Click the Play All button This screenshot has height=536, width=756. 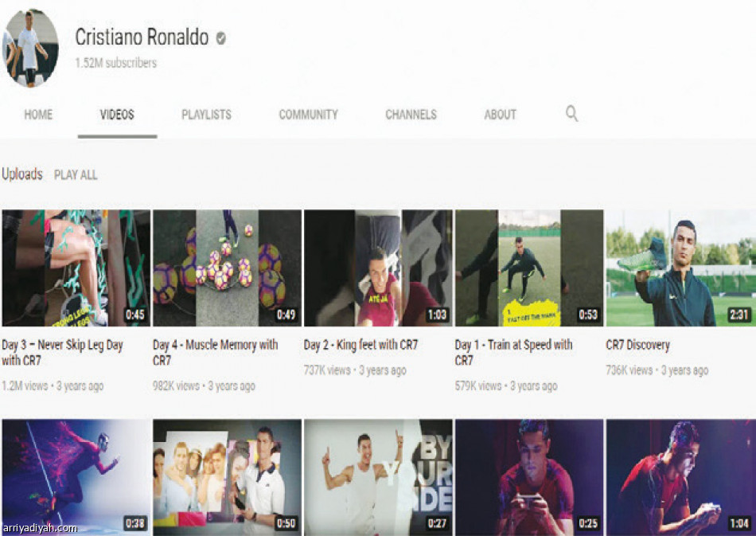point(76,174)
